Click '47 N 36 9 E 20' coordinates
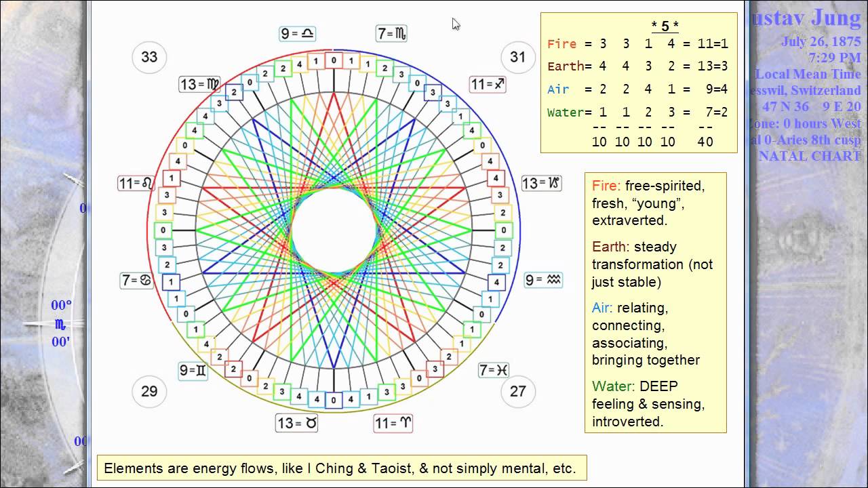The width and height of the screenshot is (868, 488). (812, 106)
